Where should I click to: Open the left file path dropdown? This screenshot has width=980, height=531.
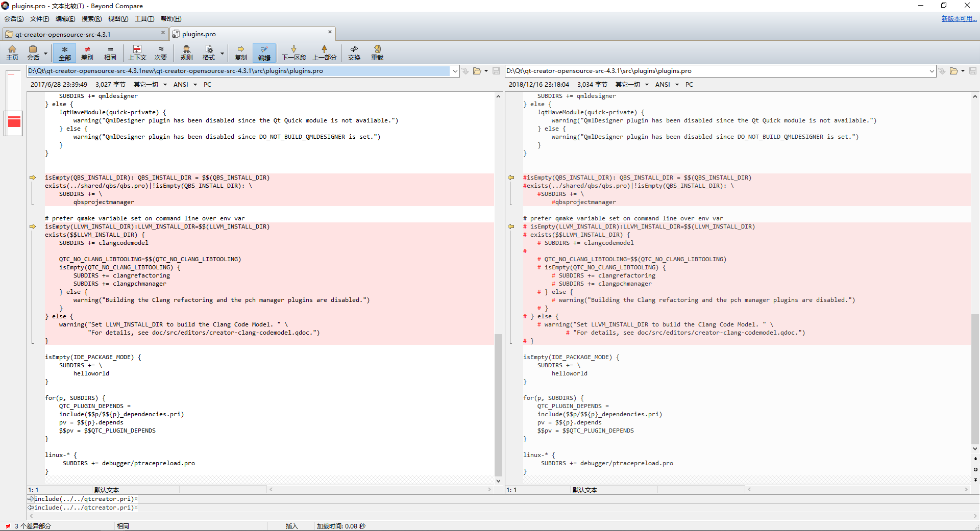[x=455, y=71]
